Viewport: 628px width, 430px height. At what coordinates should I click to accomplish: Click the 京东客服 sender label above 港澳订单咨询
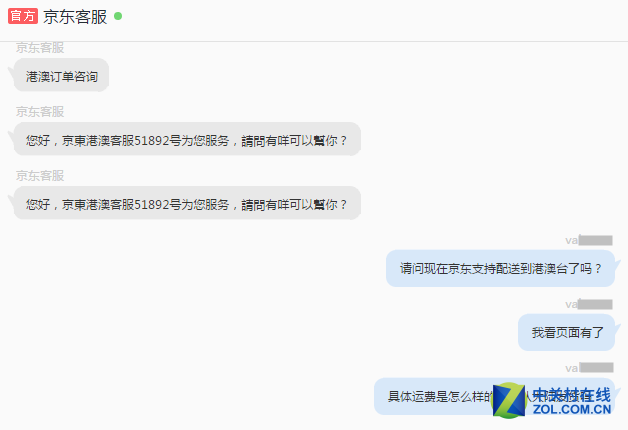[x=40, y=48]
